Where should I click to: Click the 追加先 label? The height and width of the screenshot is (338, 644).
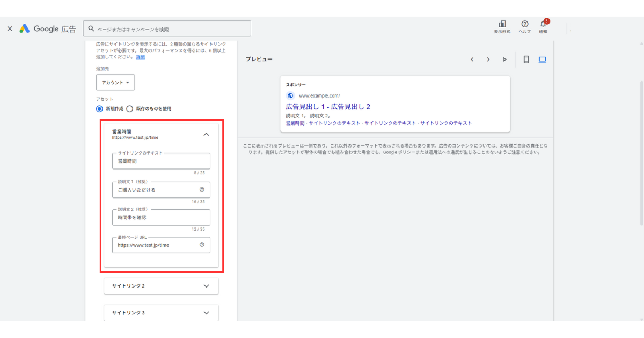pyautogui.click(x=102, y=69)
